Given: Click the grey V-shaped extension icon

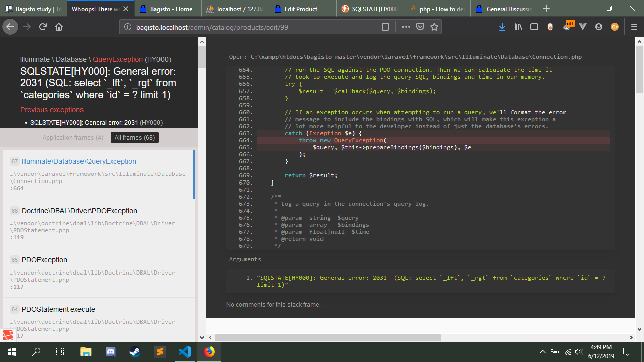Looking at the screenshot, I should coord(583,27).
